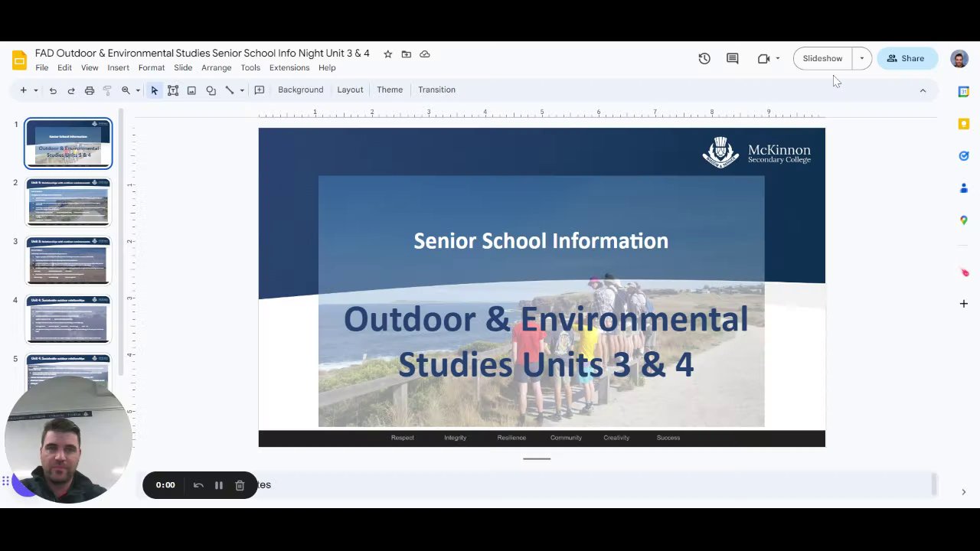Expand the side panel chevron at the bottom right
980x551 pixels.
[x=964, y=492]
